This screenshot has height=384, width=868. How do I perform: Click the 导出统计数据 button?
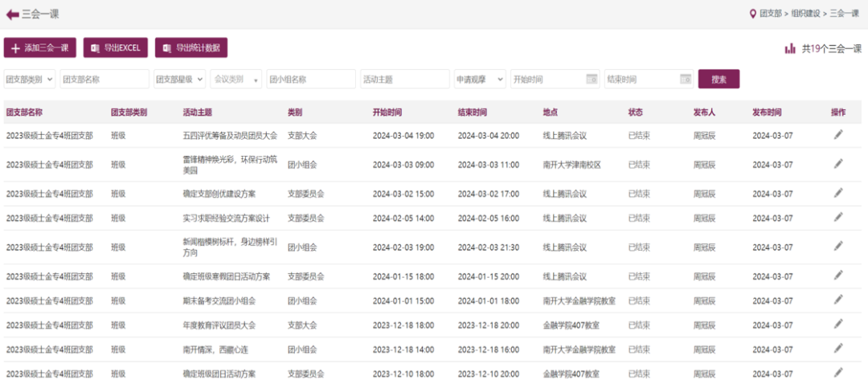[x=191, y=48]
